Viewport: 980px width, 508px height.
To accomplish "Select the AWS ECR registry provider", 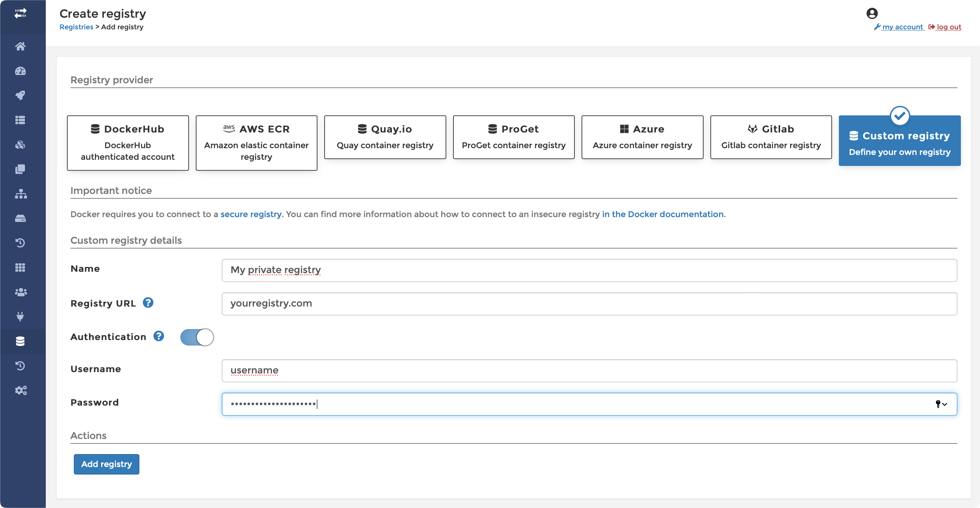I will [x=256, y=143].
